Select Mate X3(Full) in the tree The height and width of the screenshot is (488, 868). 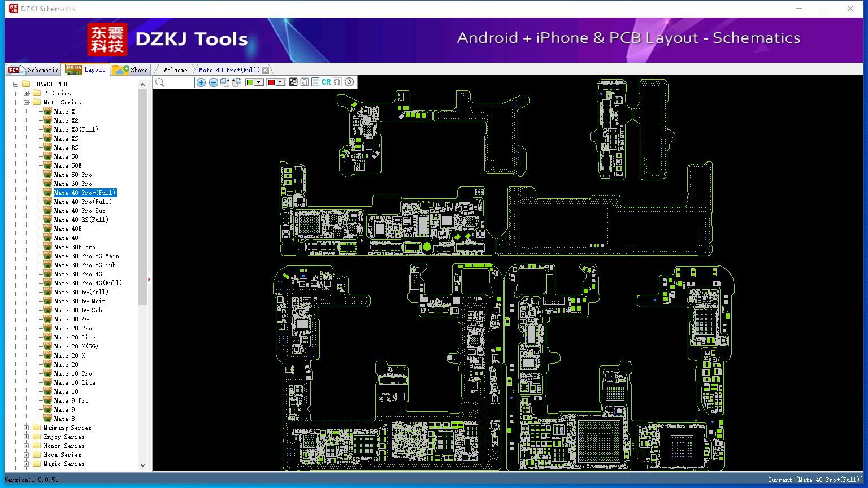(76, 129)
